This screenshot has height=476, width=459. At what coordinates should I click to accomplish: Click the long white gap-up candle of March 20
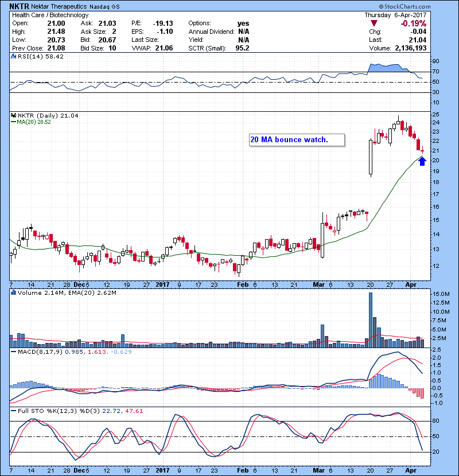point(371,157)
